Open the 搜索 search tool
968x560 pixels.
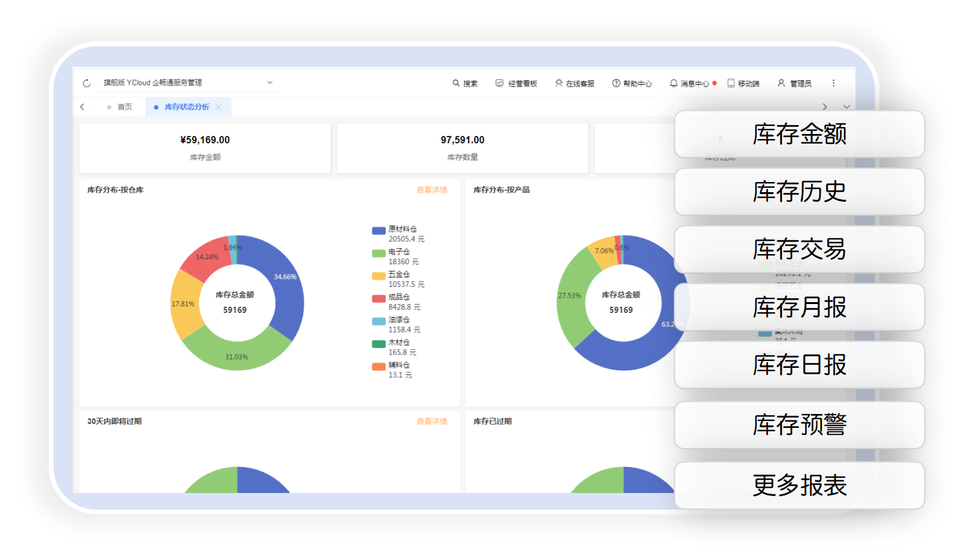(x=465, y=83)
